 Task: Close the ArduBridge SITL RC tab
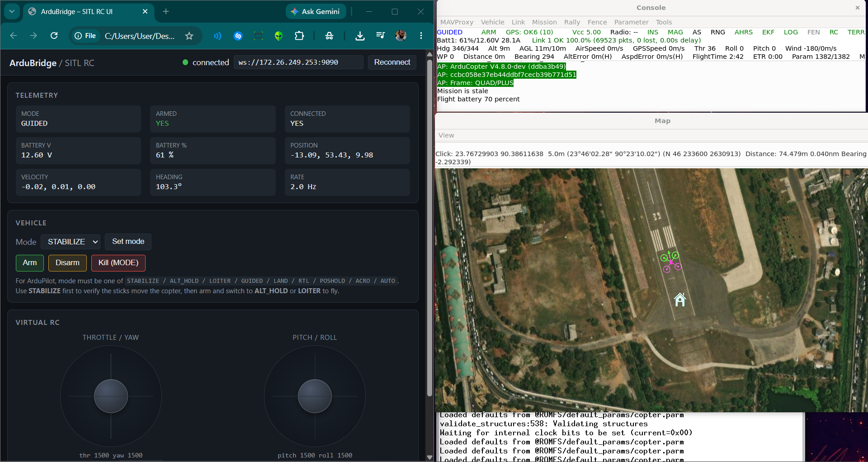tap(145, 11)
